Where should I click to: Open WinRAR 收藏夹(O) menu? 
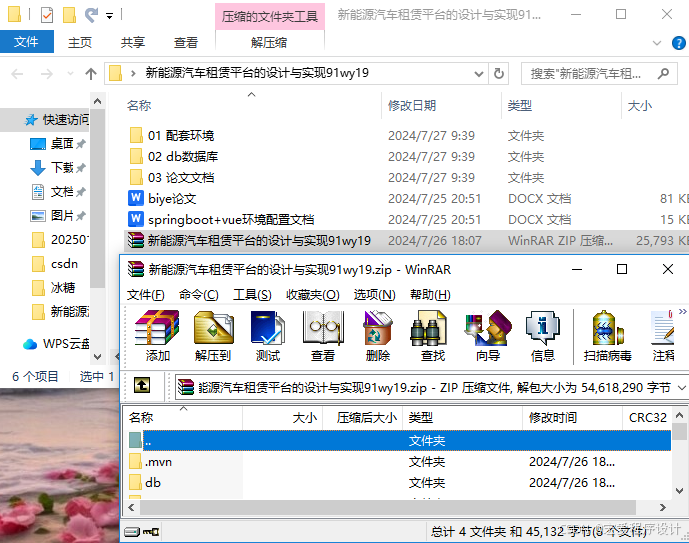[x=312, y=295]
